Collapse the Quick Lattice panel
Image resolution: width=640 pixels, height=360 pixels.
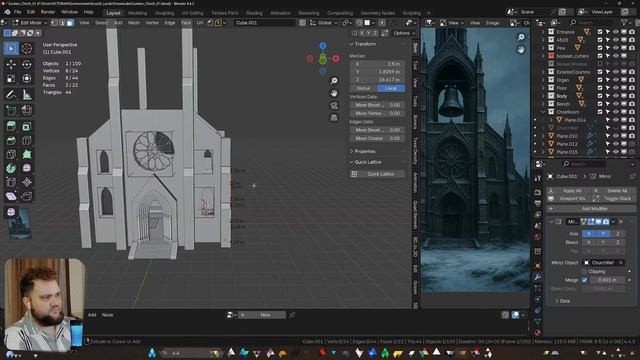352,162
